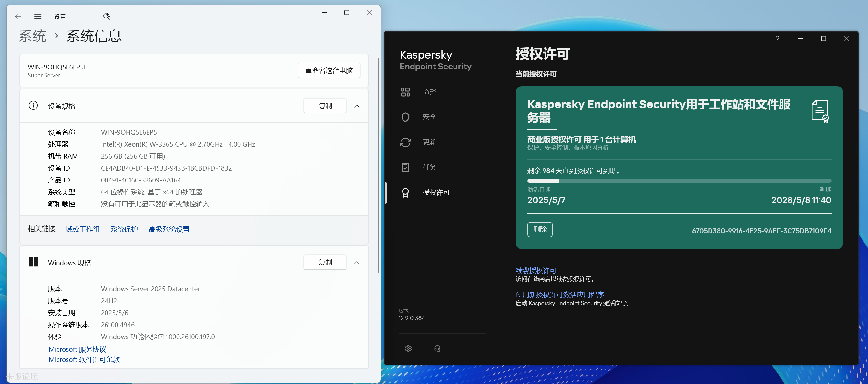
Task: Click the Kaspersky help question mark
Action: (x=777, y=39)
